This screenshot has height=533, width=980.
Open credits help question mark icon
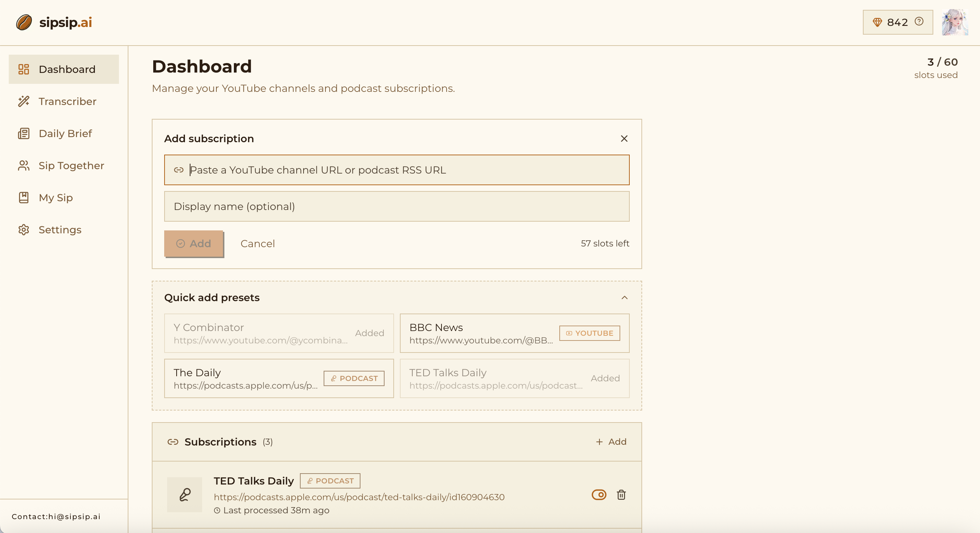tap(919, 22)
